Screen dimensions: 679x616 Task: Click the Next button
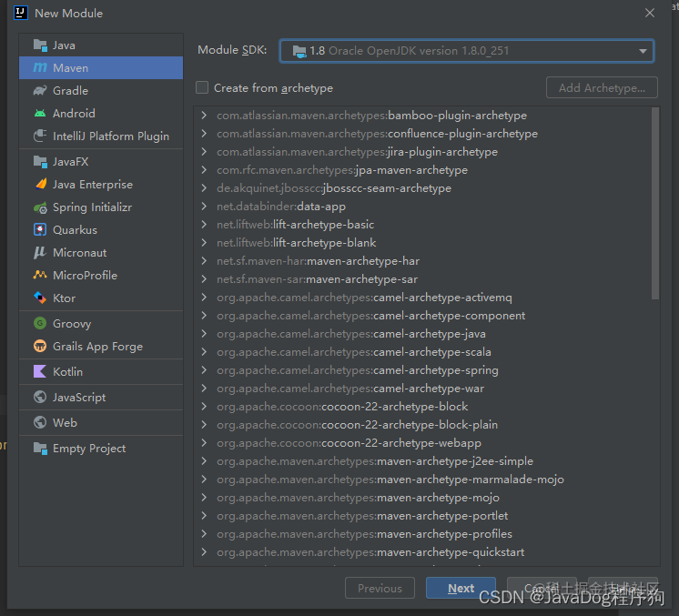461,588
